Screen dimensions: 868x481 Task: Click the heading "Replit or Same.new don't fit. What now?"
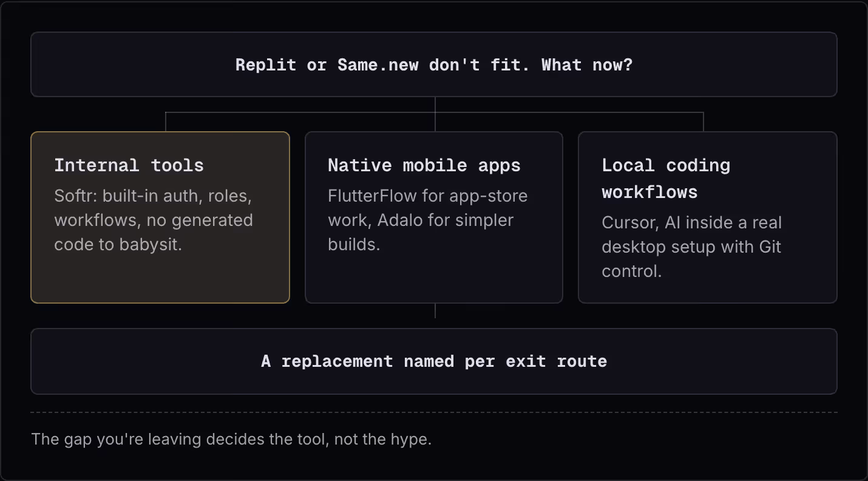434,65
